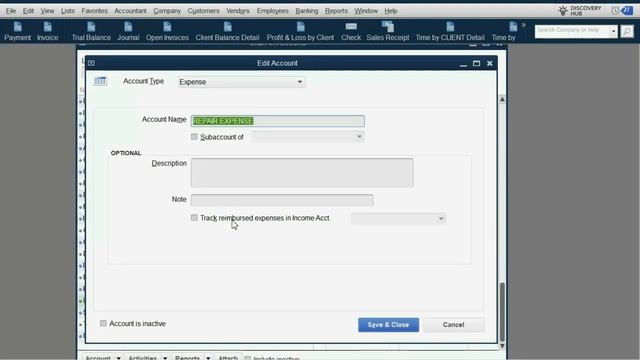Open the reminders clock icon
Viewport: 640px width, 360px height.
pyautogui.click(x=615, y=11)
